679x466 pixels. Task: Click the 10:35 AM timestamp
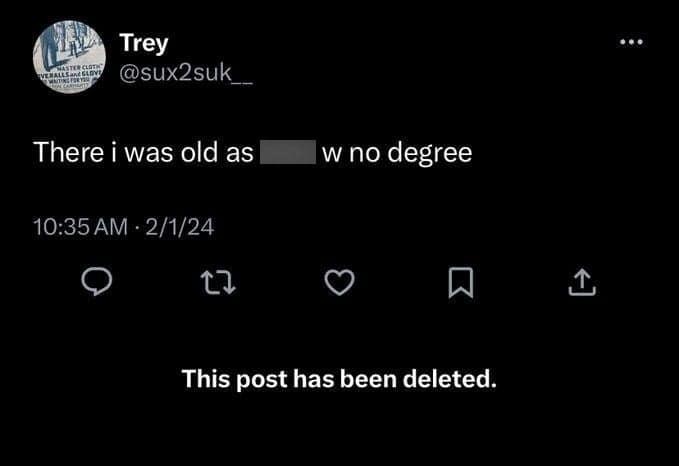(78, 227)
